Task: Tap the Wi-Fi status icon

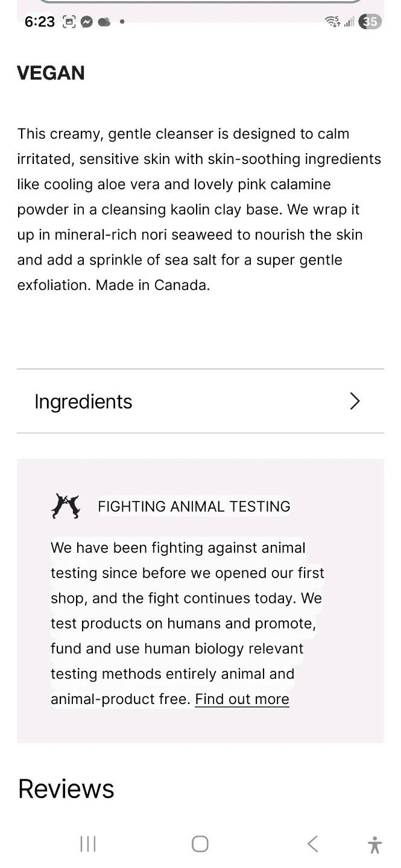Action: [x=332, y=22]
